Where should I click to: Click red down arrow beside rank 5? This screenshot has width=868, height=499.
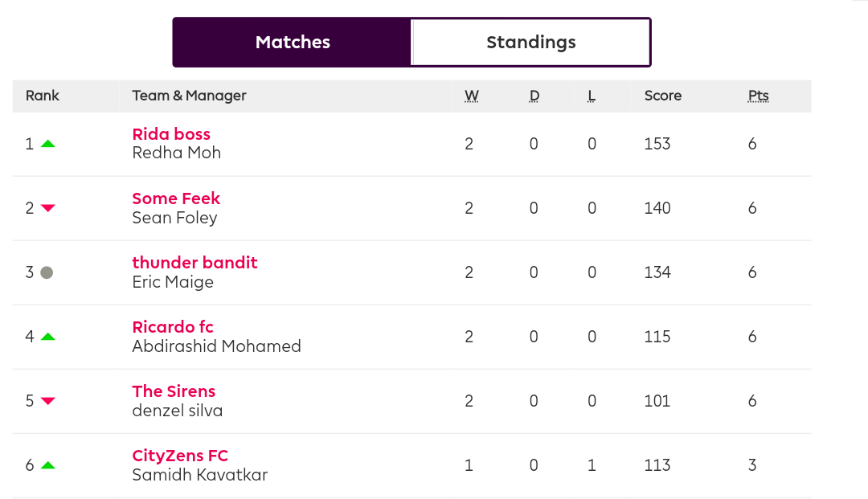coord(48,400)
